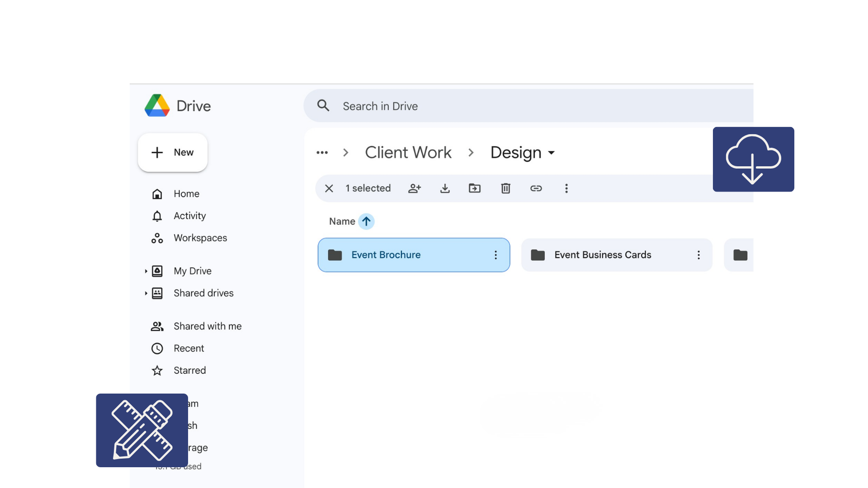Screen dimensions: 868x488
Task: Expand the Shared drives tree arrow
Action: (x=146, y=293)
